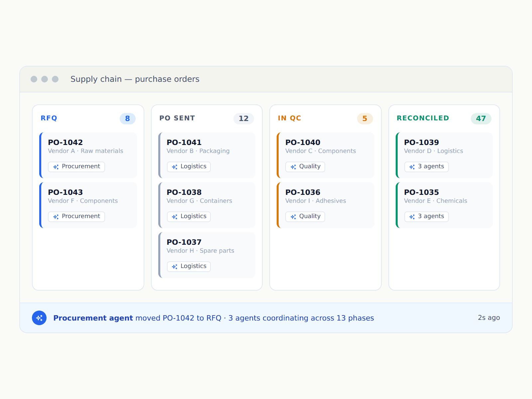Select the Logistics tag on PO-1038

coord(189,216)
